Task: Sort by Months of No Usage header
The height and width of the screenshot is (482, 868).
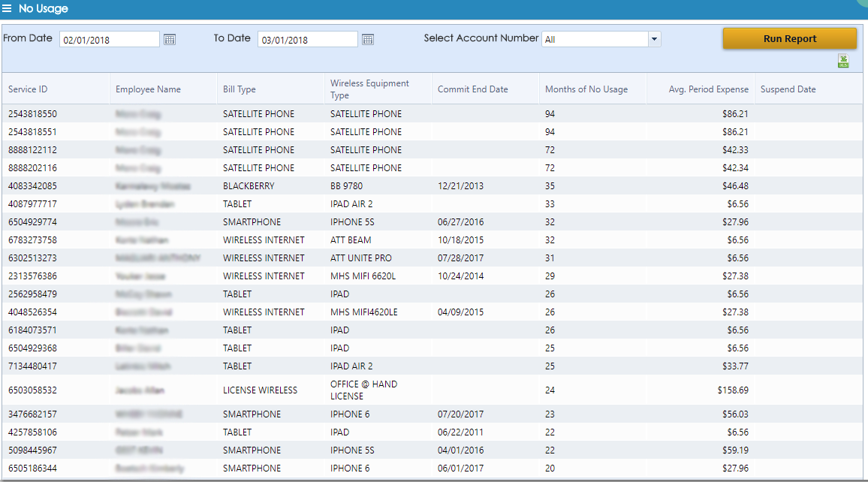Action: (586, 89)
